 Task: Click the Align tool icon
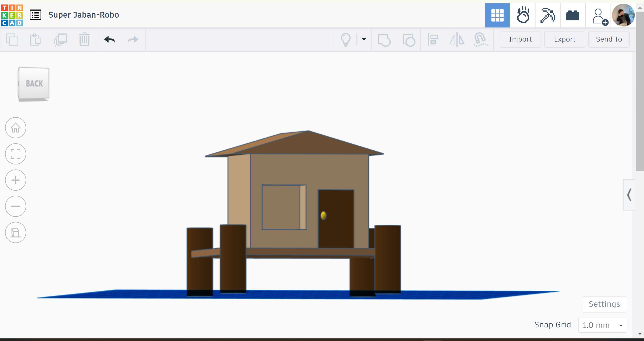433,40
